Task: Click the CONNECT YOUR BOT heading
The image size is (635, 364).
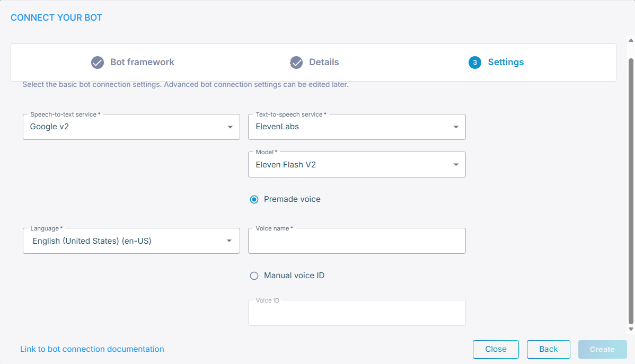Action: tap(56, 18)
